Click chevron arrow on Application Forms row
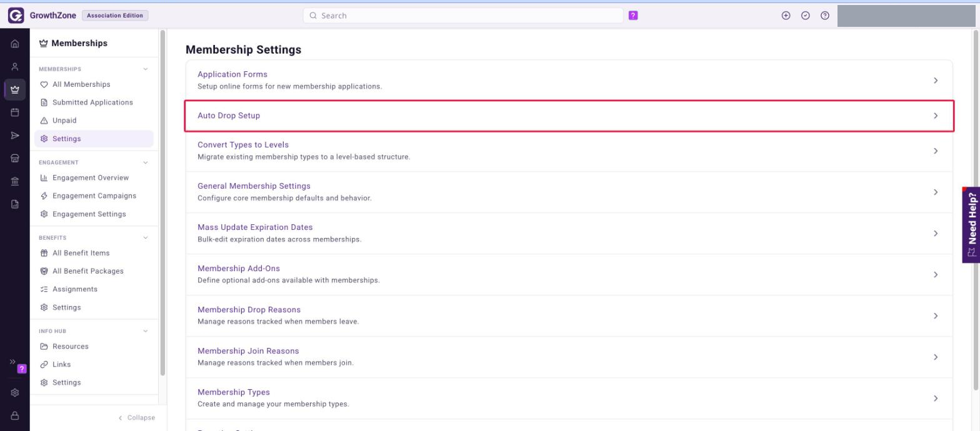 [936, 81]
